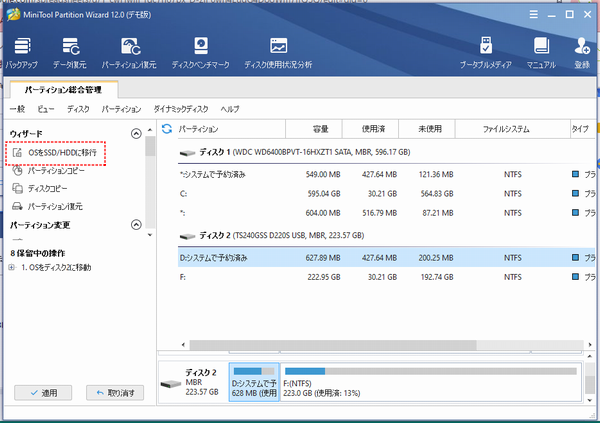The height and width of the screenshot is (423, 600).
Task: Collapse the パーティション変更 section
Action: (136, 224)
